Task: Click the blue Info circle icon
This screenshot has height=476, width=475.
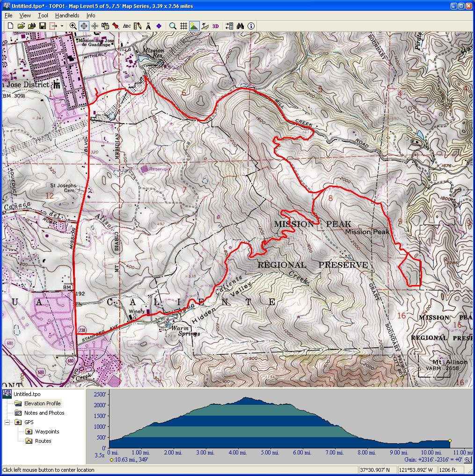Action: click(x=251, y=26)
